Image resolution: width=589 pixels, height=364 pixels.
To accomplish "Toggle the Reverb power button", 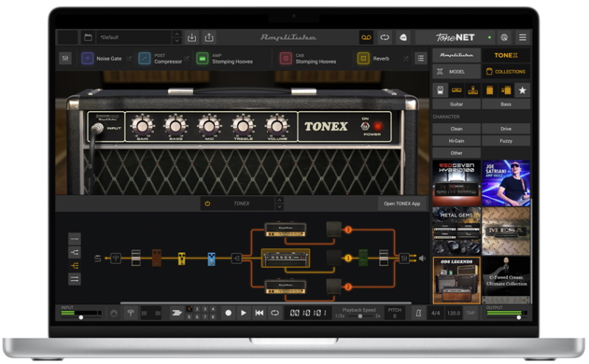I will [x=363, y=59].
